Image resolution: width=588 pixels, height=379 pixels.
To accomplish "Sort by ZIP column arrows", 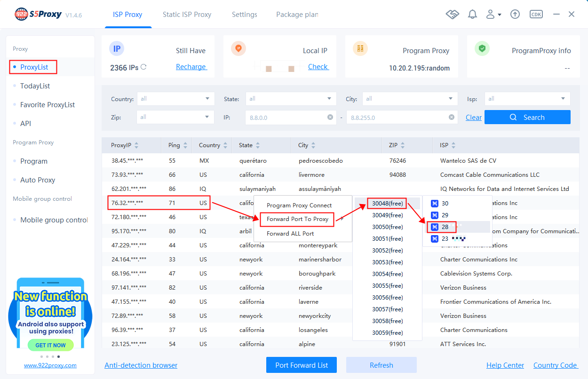I will pyautogui.click(x=403, y=145).
